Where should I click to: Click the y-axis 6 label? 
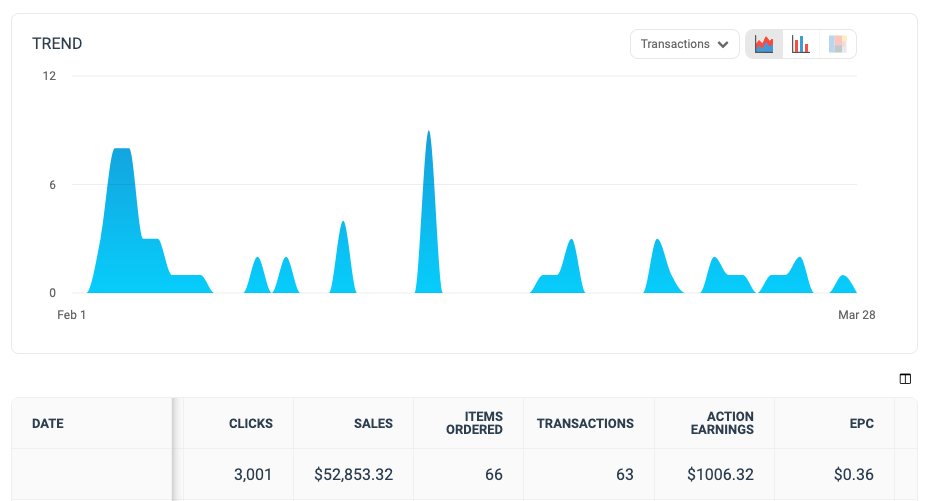52,185
